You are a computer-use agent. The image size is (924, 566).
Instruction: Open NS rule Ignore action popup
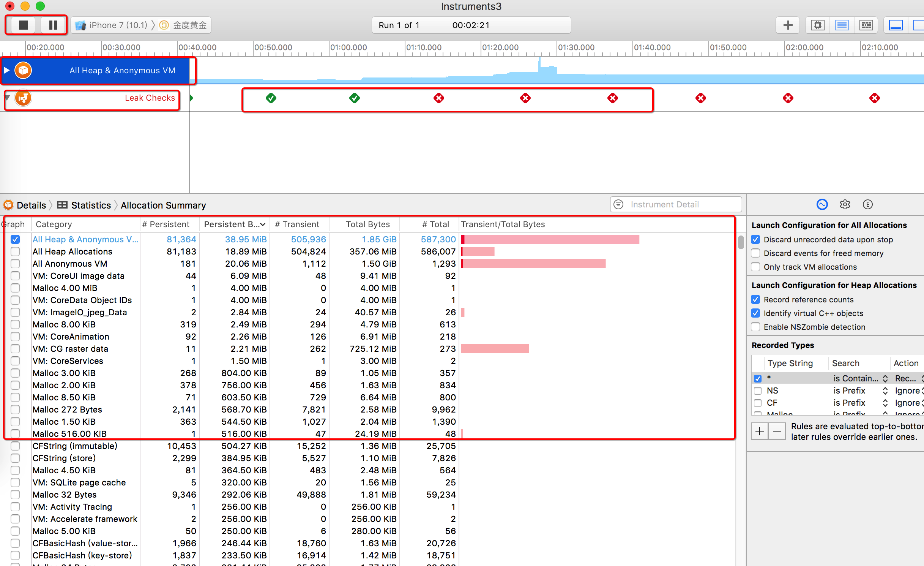908,391
